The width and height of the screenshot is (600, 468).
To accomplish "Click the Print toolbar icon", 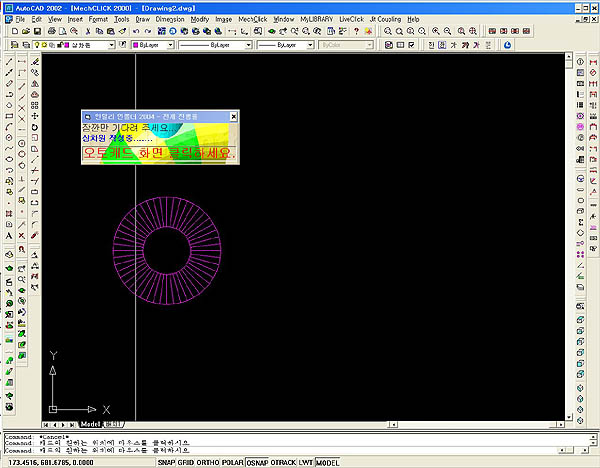I will pos(52,31).
